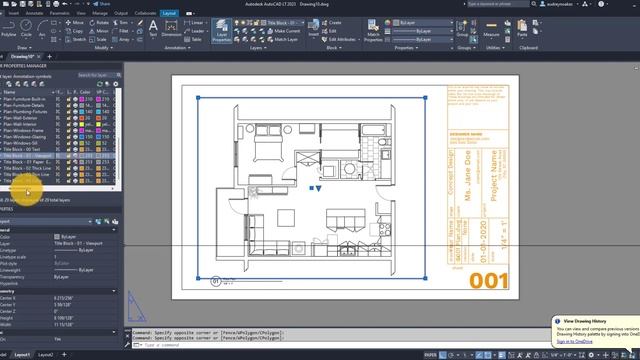Click Make Current layer button

(283, 31)
